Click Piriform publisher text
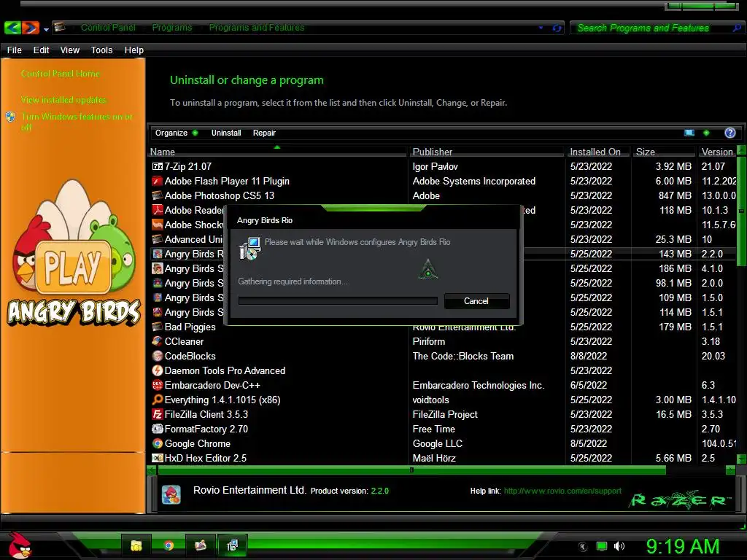Viewport: 747px width, 560px height. tap(429, 341)
